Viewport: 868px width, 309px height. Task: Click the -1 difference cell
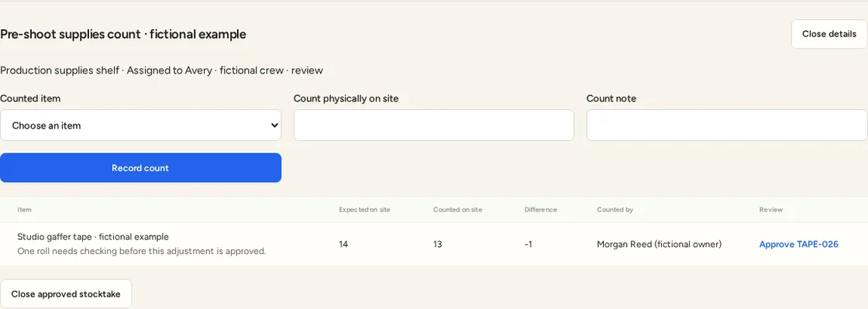(x=528, y=244)
